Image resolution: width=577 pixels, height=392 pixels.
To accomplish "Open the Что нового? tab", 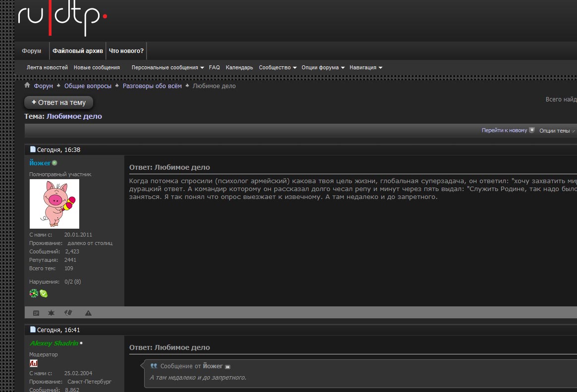I will pyautogui.click(x=126, y=51).
